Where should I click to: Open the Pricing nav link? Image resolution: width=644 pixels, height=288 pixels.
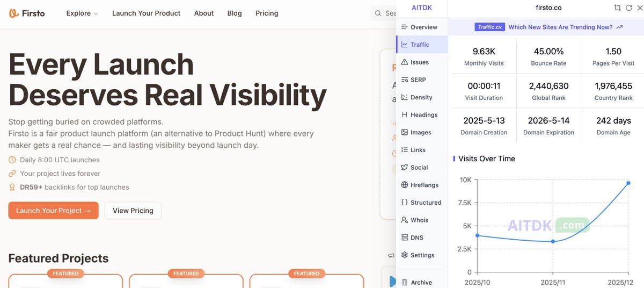(267, 13)
